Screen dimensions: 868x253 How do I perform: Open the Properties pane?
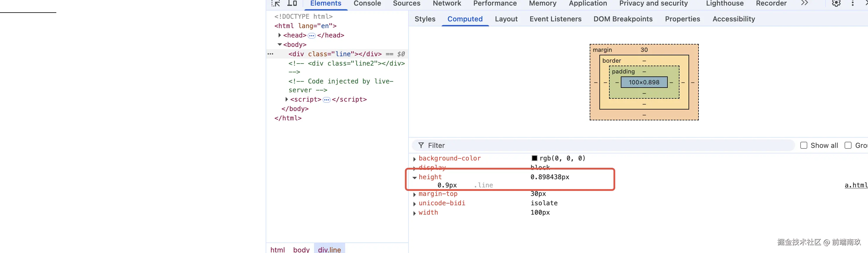(x=682, y=19)
